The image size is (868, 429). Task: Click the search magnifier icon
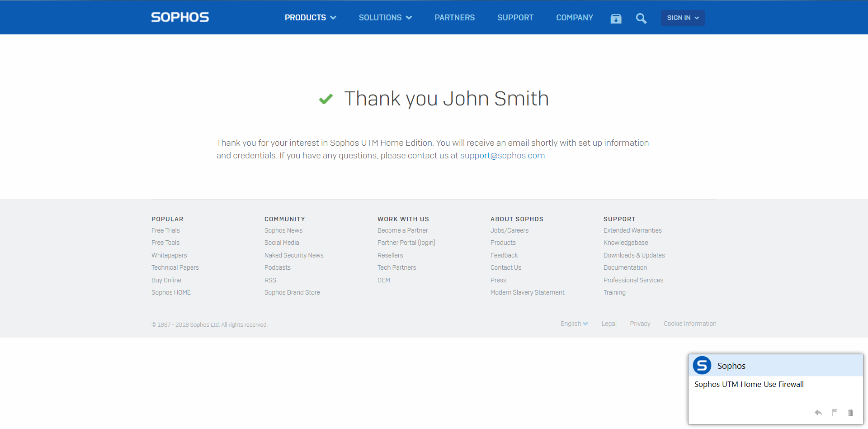pos(641,19)
